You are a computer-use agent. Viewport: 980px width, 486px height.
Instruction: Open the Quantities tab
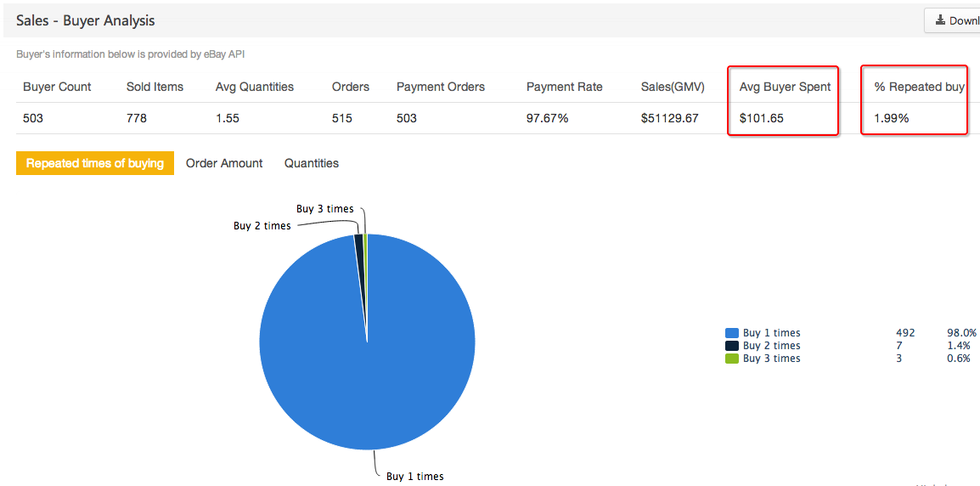pos(312,163)
